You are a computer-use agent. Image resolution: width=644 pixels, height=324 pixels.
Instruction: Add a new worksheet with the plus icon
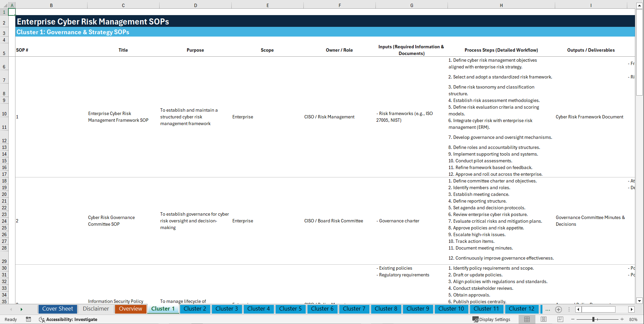[559, 309]
